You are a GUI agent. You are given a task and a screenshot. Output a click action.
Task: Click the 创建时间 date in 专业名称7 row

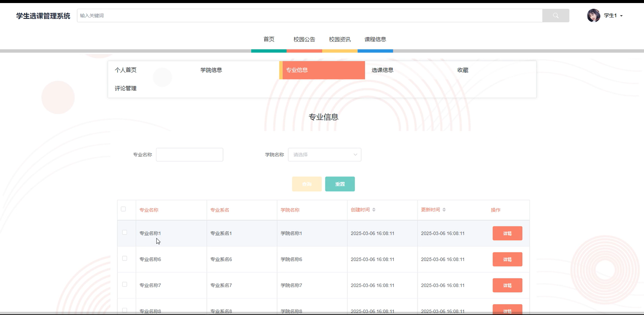(372, 285)
